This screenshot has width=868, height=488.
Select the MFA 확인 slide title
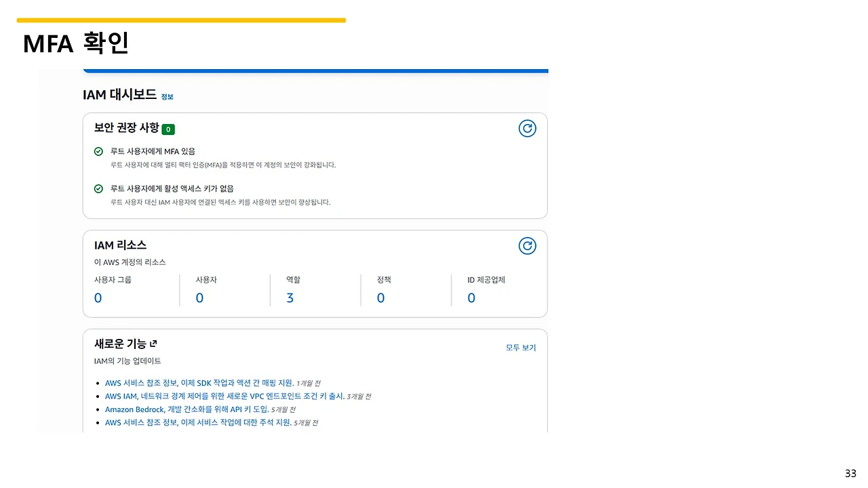tap(76, 43)
